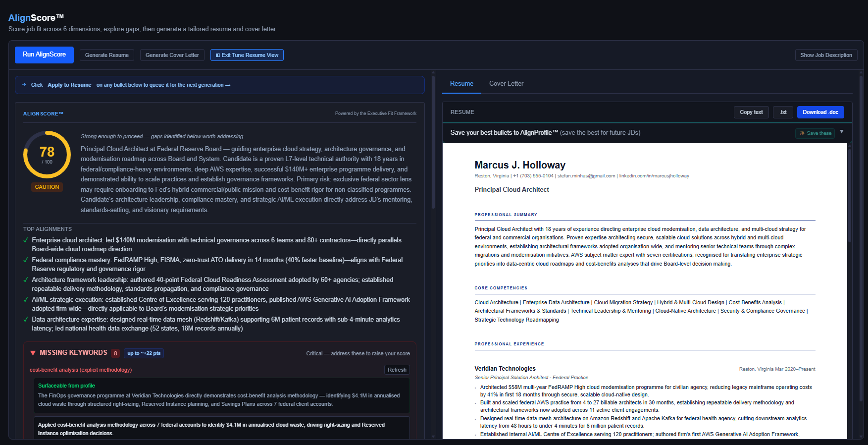Screen dimensions: 868x445
Task: Collapse the Save best bullets panel arrow
Action: [842, 132]
